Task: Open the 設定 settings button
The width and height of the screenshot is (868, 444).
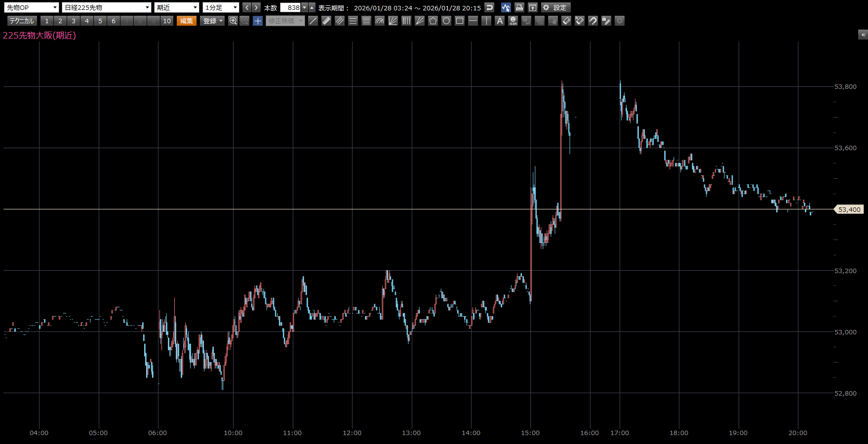Action: click(555, 7)
